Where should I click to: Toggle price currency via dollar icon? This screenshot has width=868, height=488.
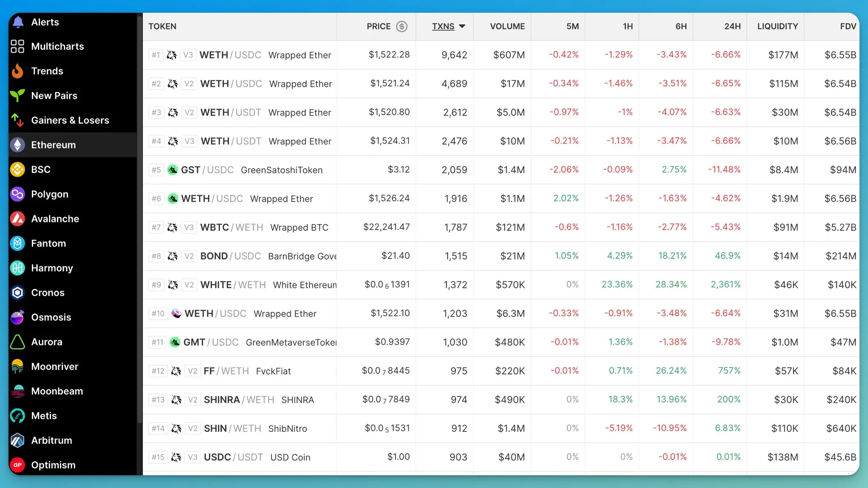click(402, 26)
